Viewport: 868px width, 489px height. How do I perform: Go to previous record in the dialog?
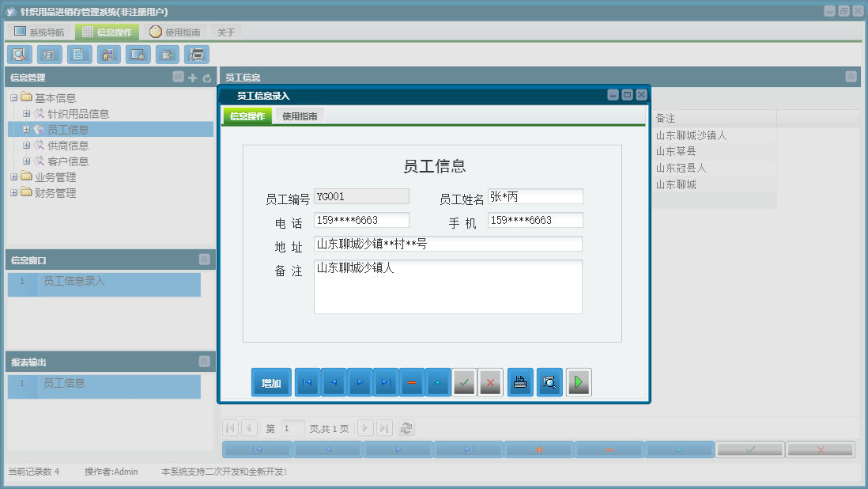click(x=334, y=382)
